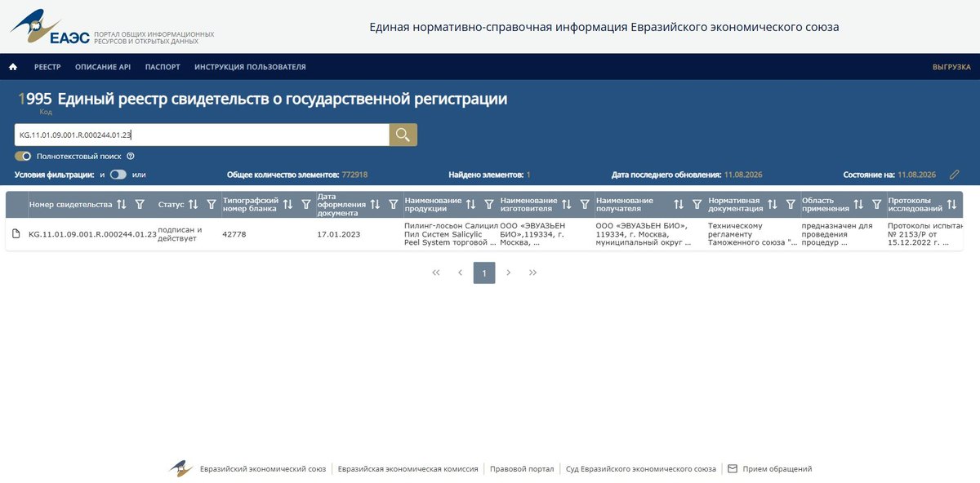Click envelope icon near Прием обращений
980x483 pixels.
click(733, 469)
